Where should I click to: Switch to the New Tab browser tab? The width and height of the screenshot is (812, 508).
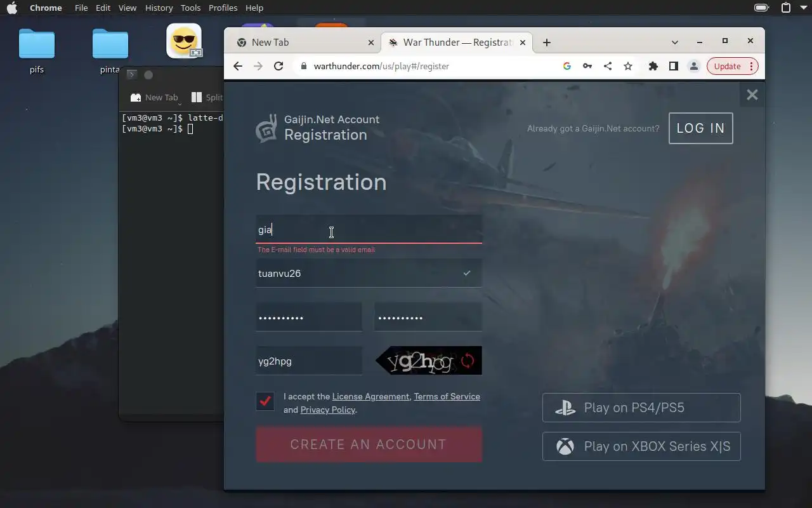(x=304, y=43)
